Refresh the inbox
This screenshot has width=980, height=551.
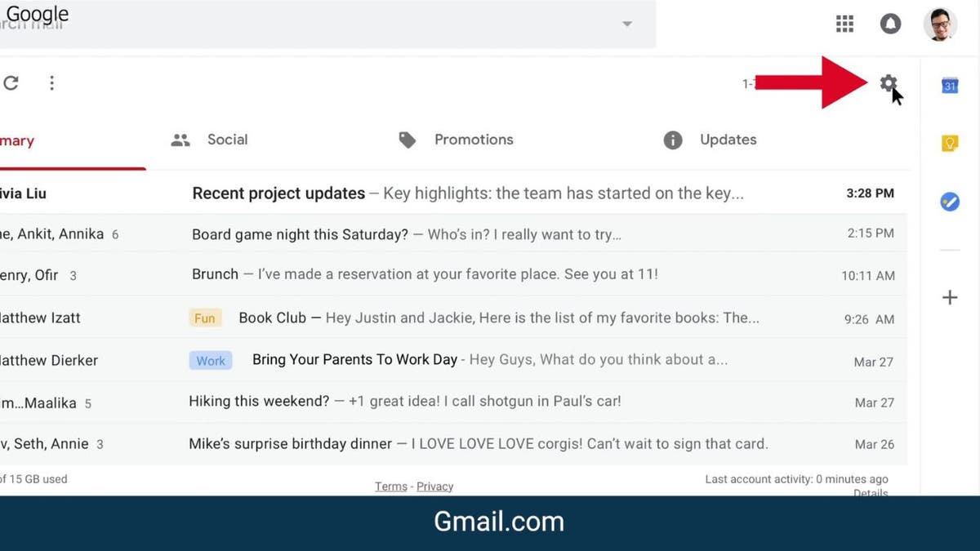(11, 82)
